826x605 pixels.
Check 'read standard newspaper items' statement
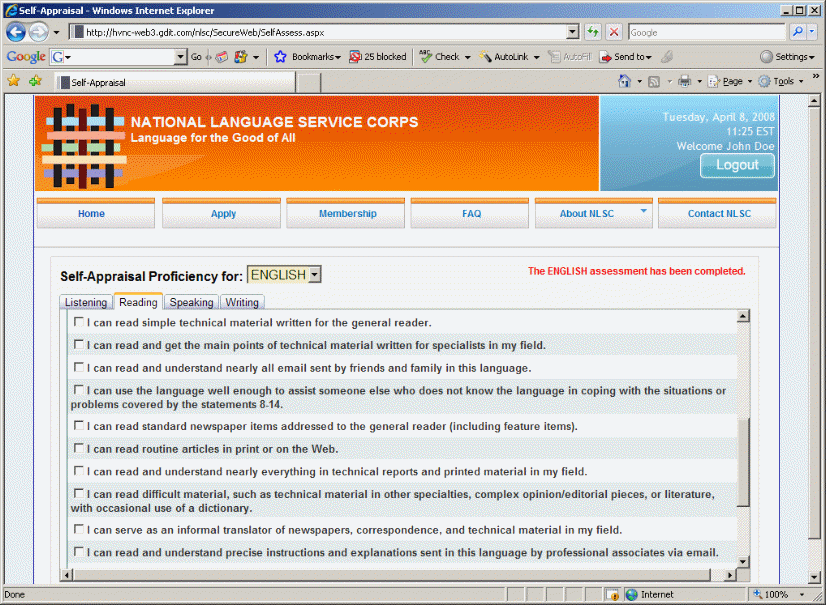[78, 425]
